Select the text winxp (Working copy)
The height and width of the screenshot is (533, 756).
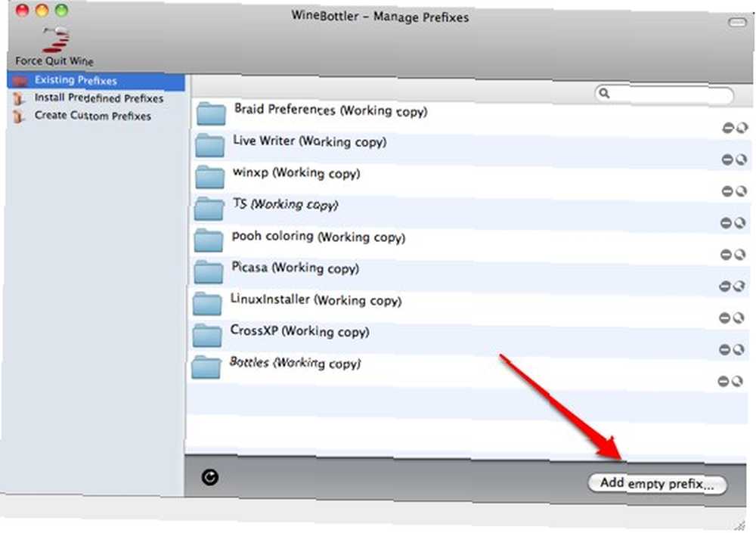296,172
